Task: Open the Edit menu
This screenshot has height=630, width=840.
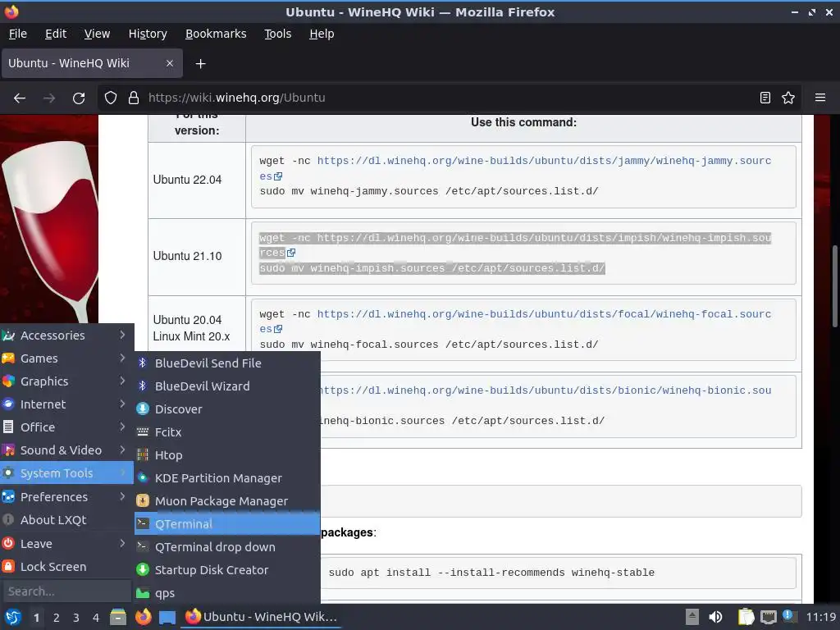Action: [56, 34]
